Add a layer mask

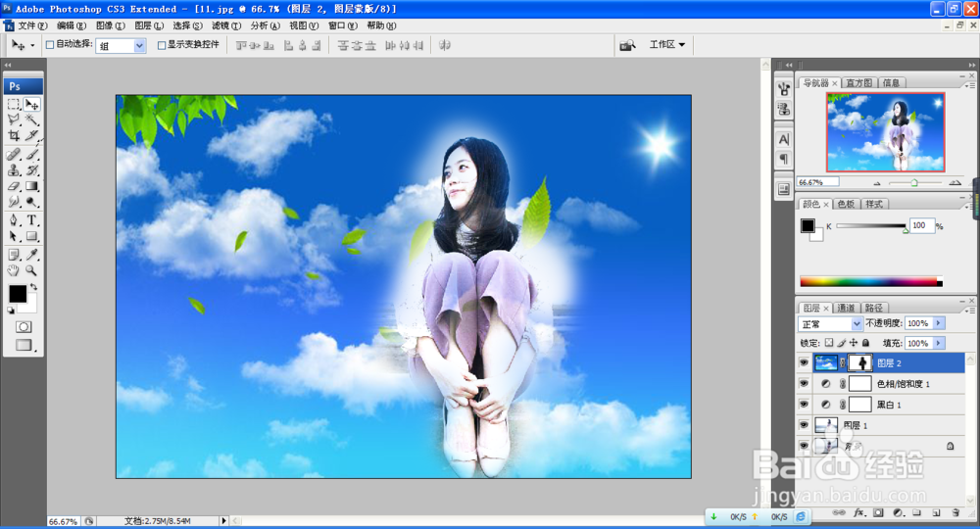tap(879, 512)
